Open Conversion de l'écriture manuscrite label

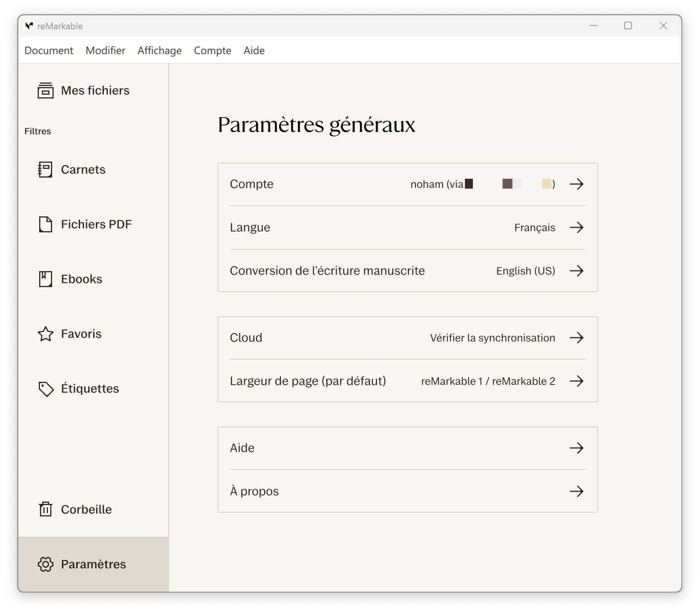[x=327, y=271]
